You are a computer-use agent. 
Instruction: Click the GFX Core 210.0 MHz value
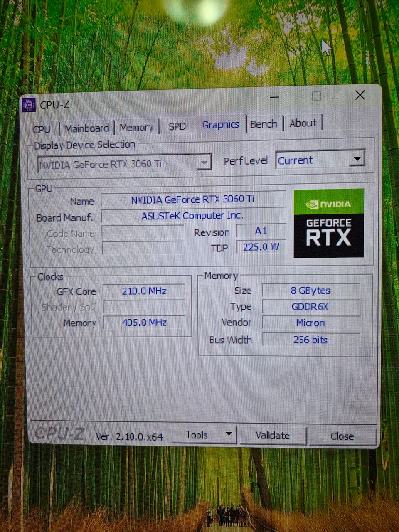pos(144,291)
